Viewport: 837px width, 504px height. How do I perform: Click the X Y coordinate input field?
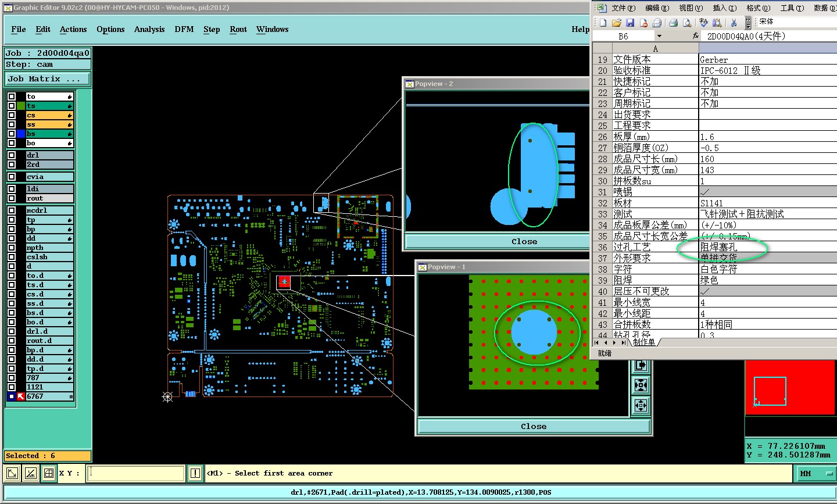(137, 473)
